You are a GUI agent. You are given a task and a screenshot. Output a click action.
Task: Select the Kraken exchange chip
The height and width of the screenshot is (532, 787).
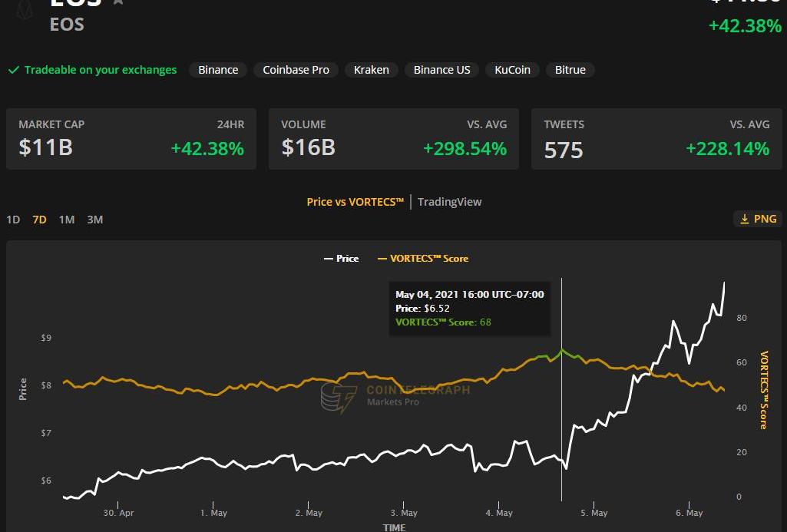pyautogui.click(x=371, y=70)
